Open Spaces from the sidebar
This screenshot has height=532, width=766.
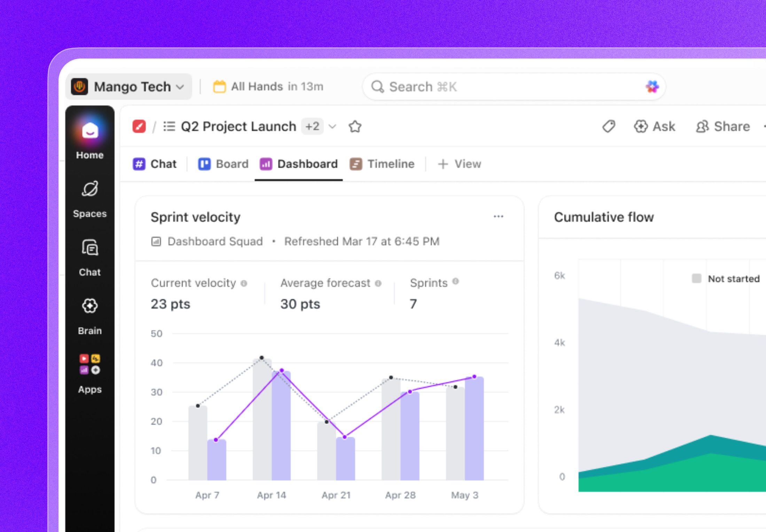click(x=90, y=198)
